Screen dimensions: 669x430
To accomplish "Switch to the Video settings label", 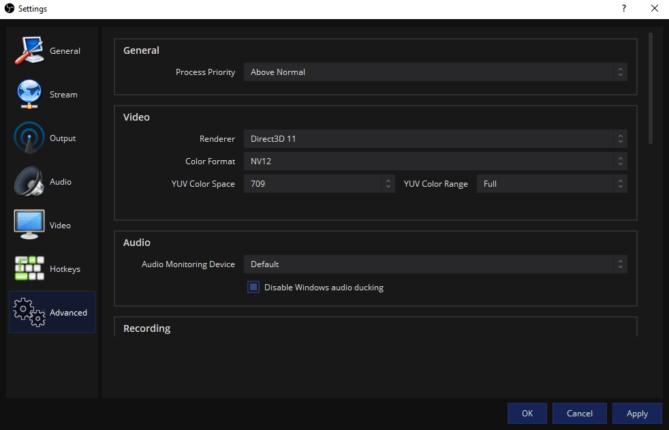I will [x=60, y=225].
